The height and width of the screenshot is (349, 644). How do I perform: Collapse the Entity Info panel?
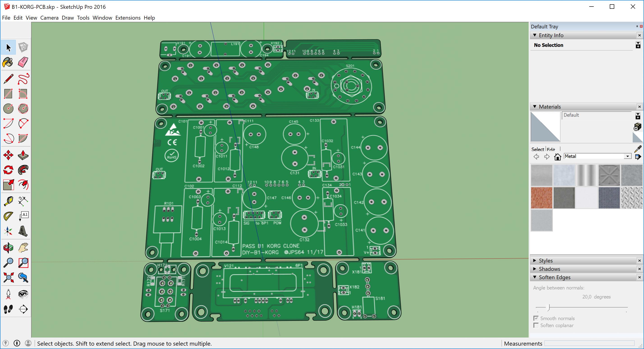(x=535, y=35)
